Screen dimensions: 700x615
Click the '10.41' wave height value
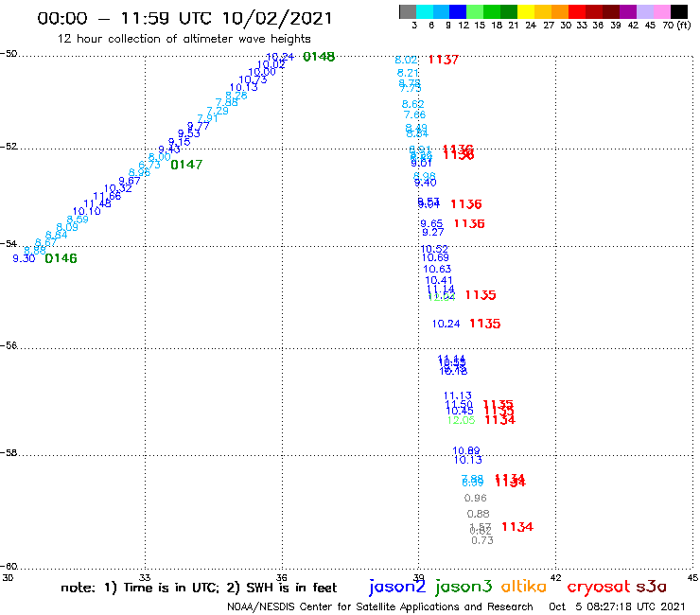[x=439, y=280]
